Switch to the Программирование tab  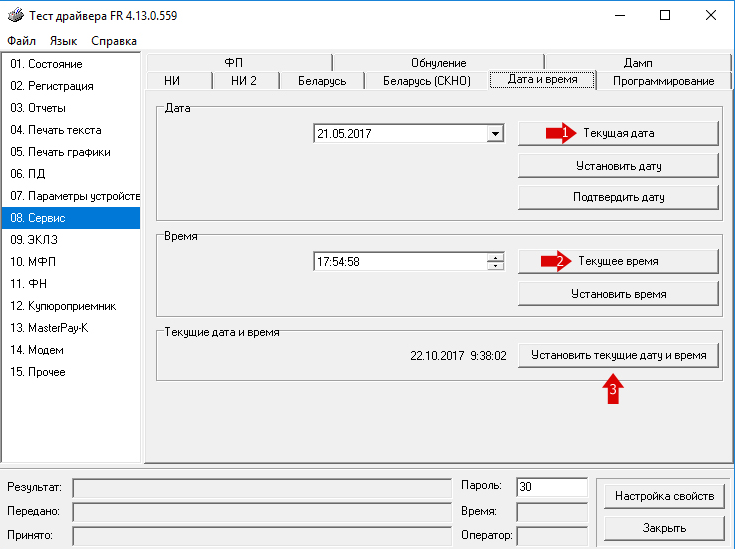(x=663, y=81)
